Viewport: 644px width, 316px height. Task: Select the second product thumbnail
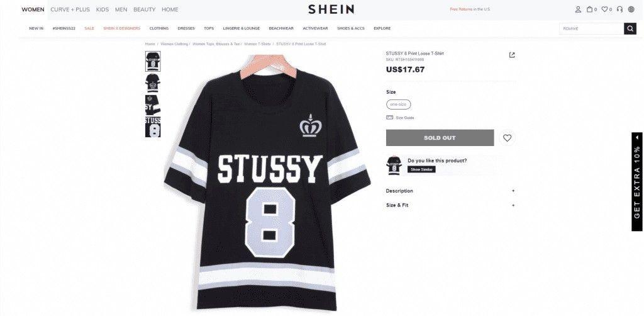[152, 83]
